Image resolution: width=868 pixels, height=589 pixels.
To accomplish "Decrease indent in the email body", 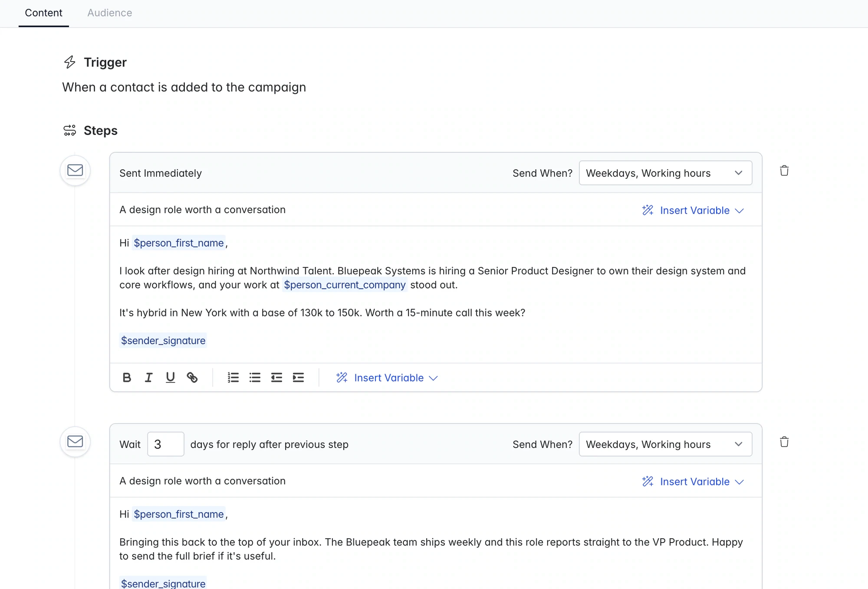I will pyautogui.click(x=276, y=378).
